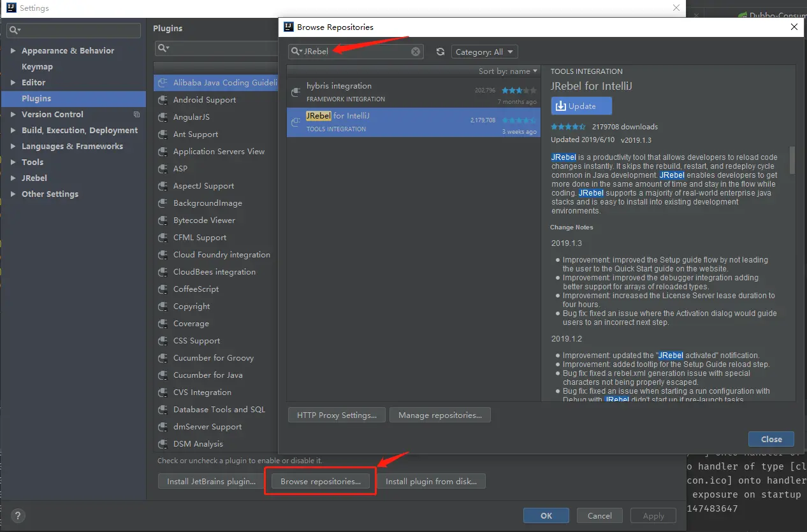The height and width of the screenshot is (532, 807).
Task: Click the IntelliJ logo in the Settings title bar
Action: (11, 8)
